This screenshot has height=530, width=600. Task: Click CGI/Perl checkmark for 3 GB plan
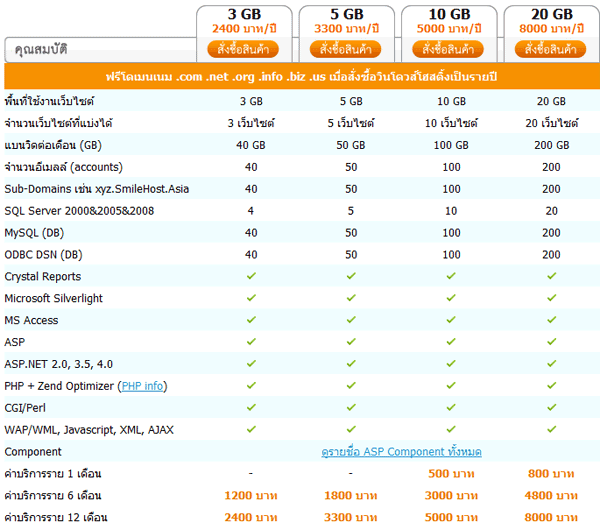[251, 407]
